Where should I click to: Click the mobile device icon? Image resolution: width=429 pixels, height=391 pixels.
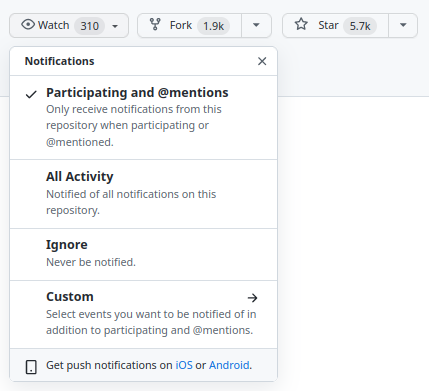tap(31, 367)
